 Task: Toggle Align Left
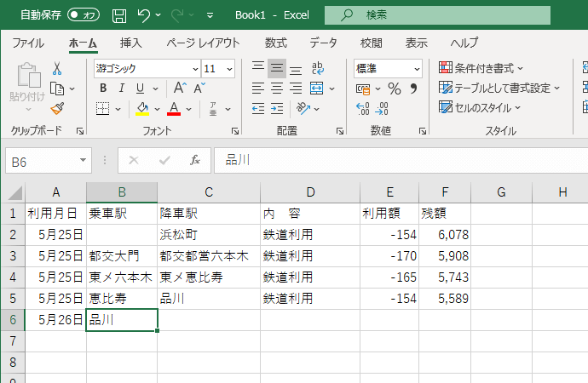(258, 89)
